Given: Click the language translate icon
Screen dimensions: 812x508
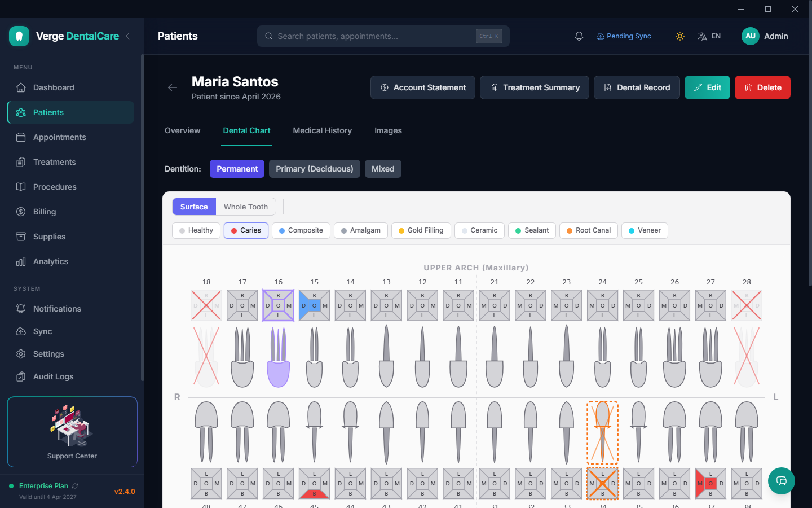Looking at the screenshot, I should [702, 36].
